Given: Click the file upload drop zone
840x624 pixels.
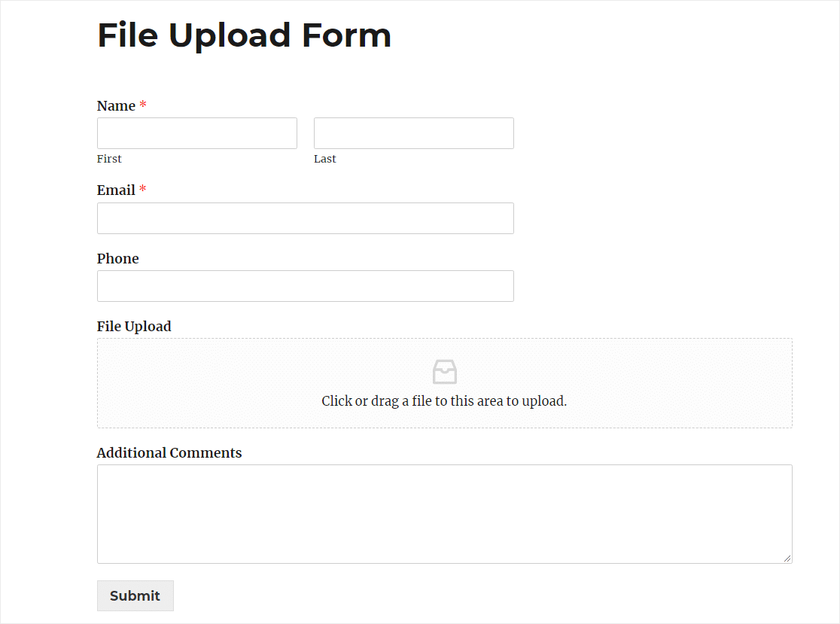Looking at the screenshot, I should (445, 383).
